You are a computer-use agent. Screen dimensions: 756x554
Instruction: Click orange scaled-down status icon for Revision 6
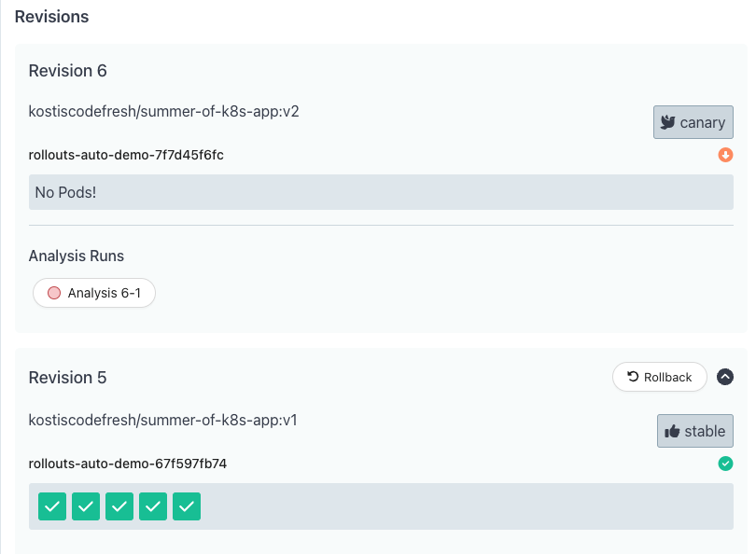point(725,155)
